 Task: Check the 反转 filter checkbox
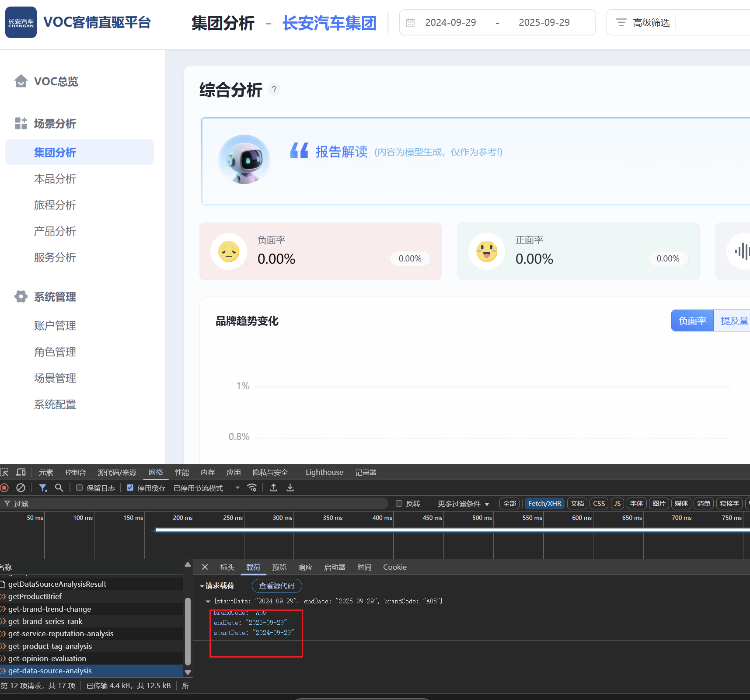point(399,504)
